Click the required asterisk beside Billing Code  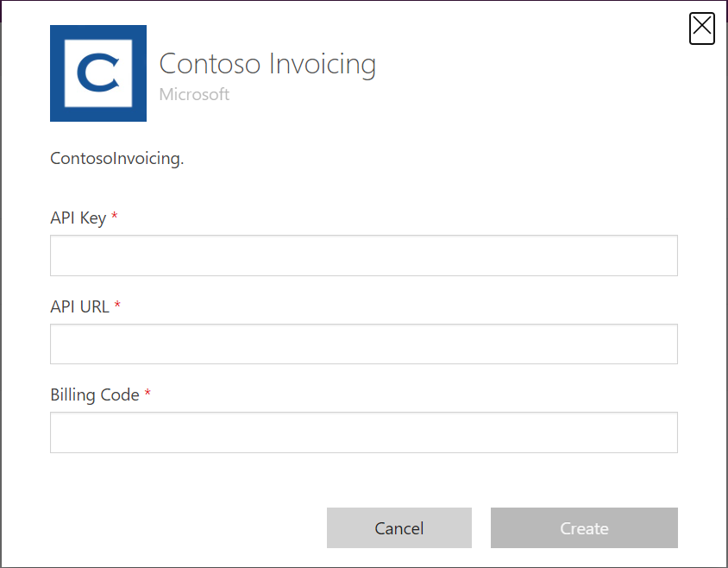coord(147,394)
